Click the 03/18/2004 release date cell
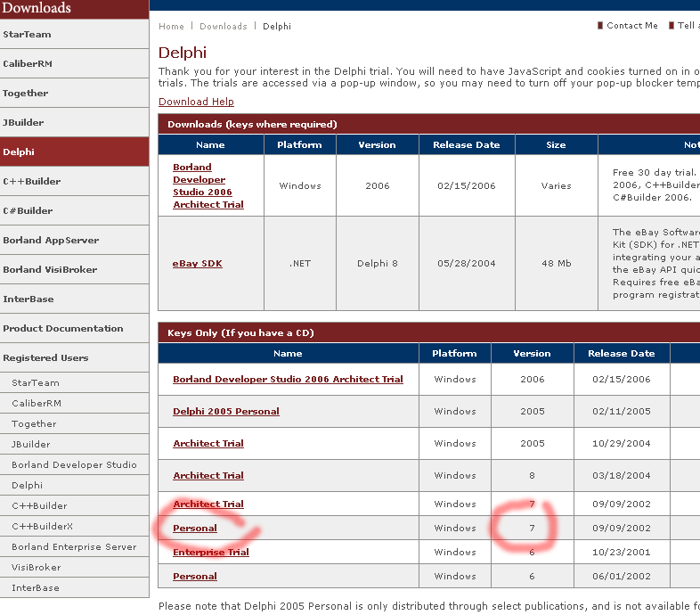Image resolution: width=700 pixels, height=615 pixels. [x=622, y=476]
